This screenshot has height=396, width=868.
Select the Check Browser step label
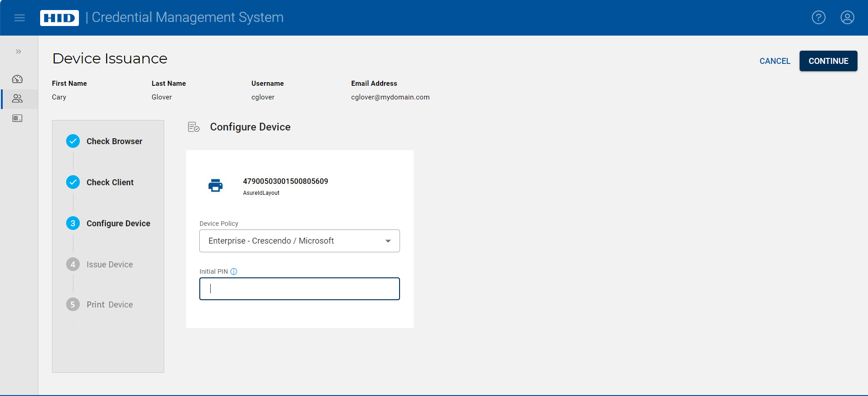pyautogui.click(x=114, y=141)
